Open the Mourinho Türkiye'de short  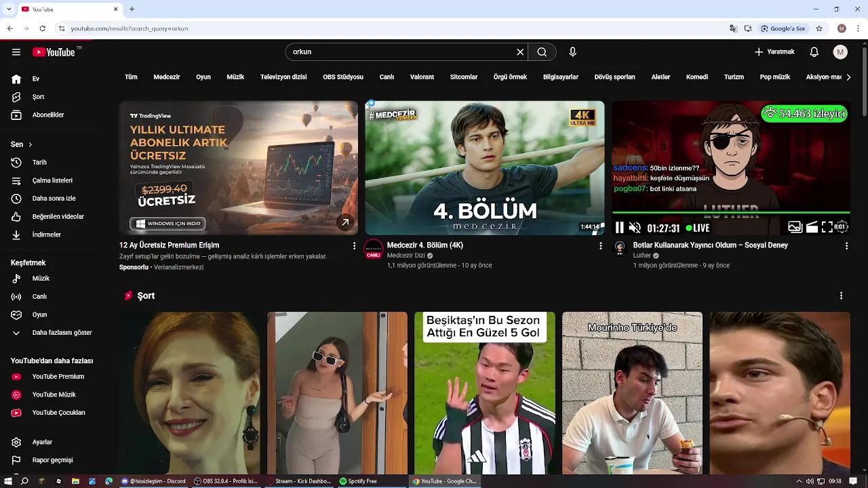click(x=632, y=393)
